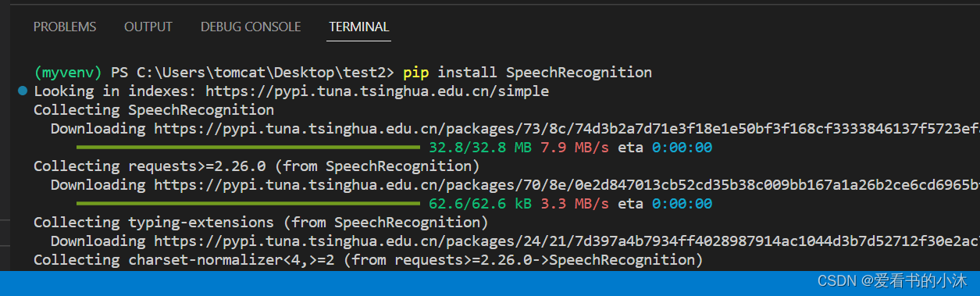
Task: Click the blue status bar
Action: (490, 283)
